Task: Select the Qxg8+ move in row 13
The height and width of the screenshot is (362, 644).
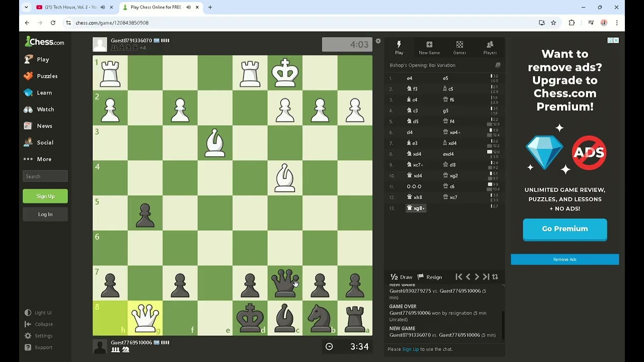Action: tap(416, 208)
